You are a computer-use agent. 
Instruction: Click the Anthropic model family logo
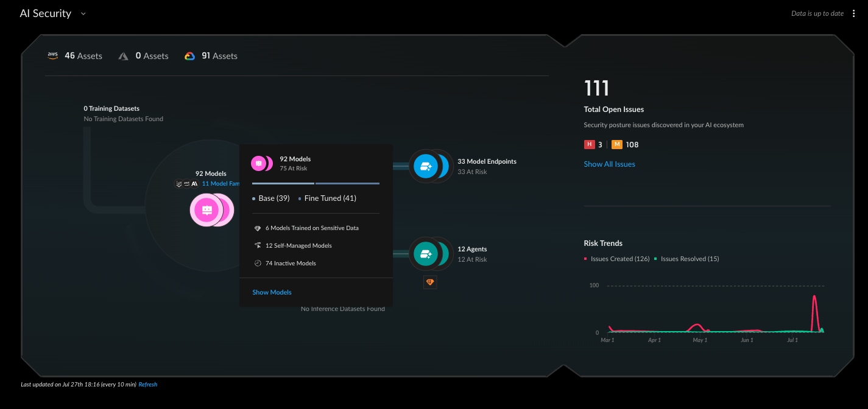tap(195, 183)
